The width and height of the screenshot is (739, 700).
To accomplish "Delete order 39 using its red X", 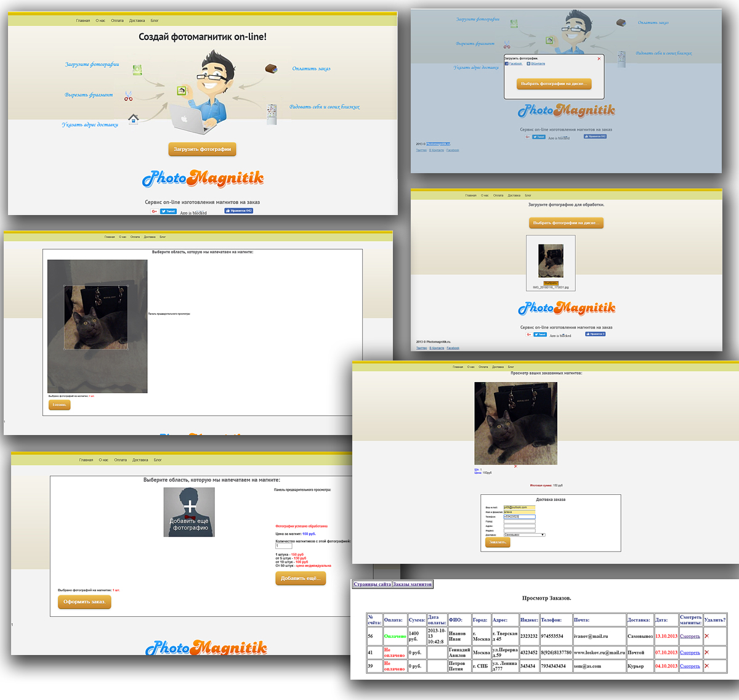I will pyautogui.click(x=706, y=665).
